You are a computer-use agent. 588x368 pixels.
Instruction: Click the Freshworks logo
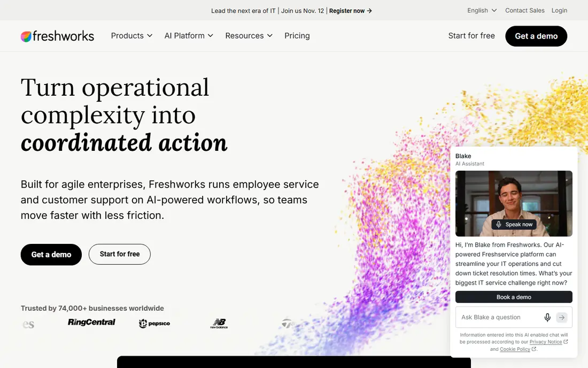pos(57,36)
